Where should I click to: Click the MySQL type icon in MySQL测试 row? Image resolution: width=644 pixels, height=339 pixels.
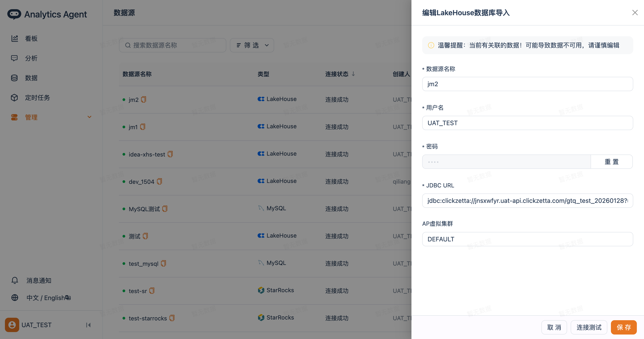(261, 208)
